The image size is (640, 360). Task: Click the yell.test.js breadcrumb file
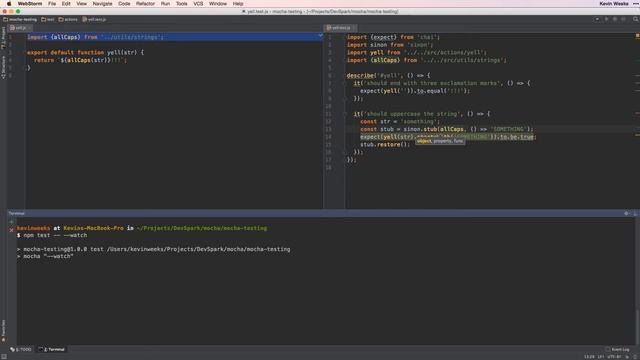click(94, 19)
